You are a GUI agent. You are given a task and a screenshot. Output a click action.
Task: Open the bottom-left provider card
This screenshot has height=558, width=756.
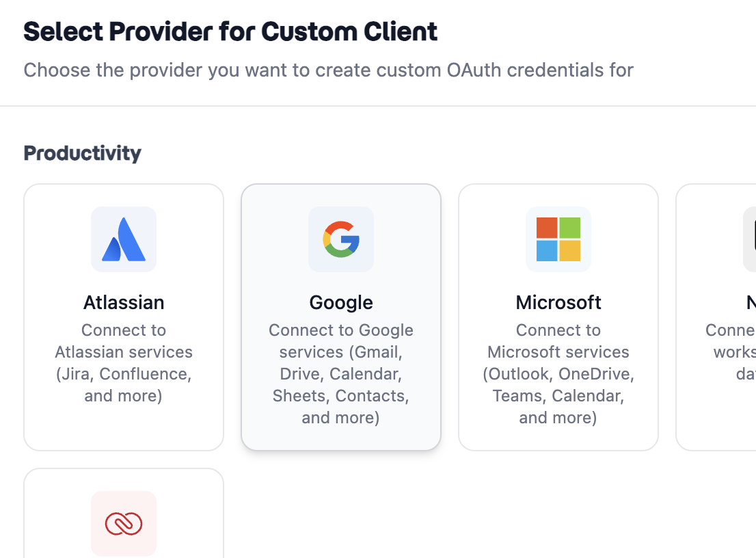[123, 513]
